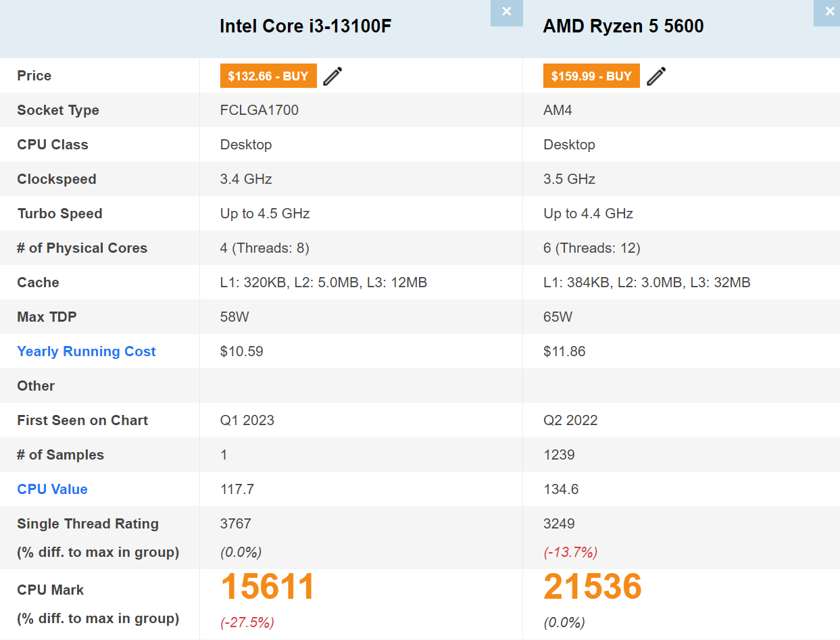The image size is (840, 640).
Task: Edit price pencil icon for AMD Ryzen 5 5600
Action: (656, 76)
